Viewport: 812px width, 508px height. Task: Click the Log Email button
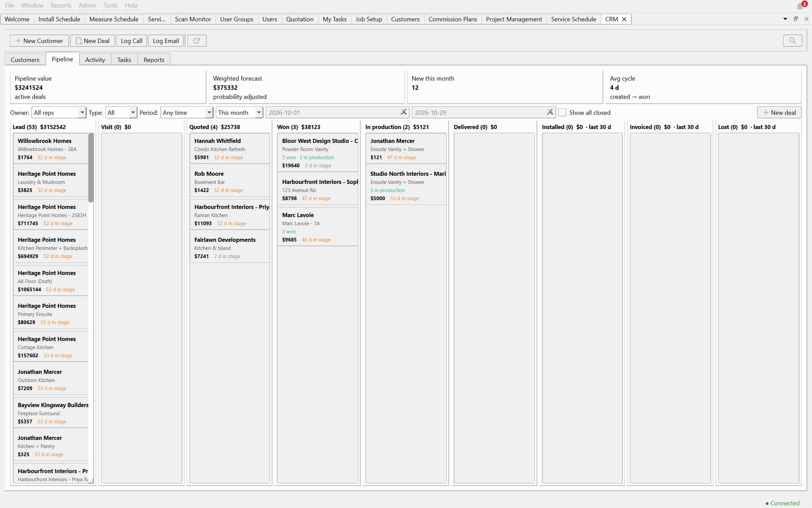tap(166, 41)
